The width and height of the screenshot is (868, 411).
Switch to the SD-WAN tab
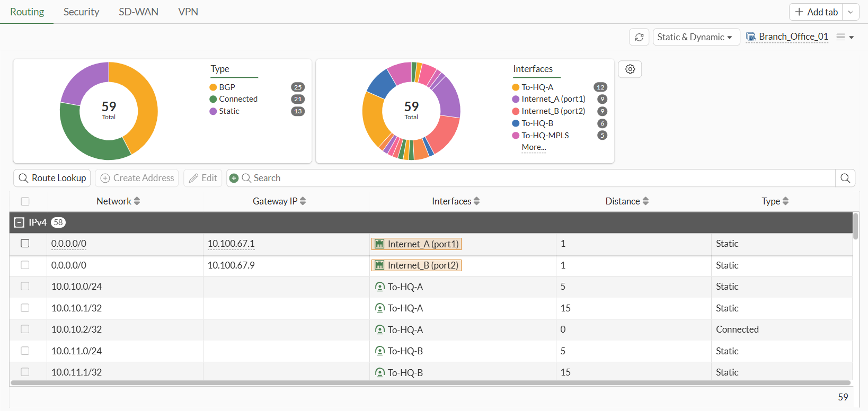tap(138, 12)
